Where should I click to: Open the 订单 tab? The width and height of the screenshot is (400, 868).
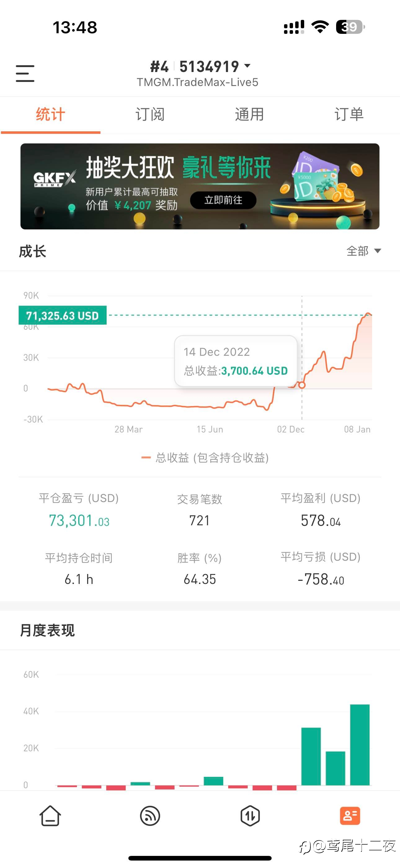(349, 115)
